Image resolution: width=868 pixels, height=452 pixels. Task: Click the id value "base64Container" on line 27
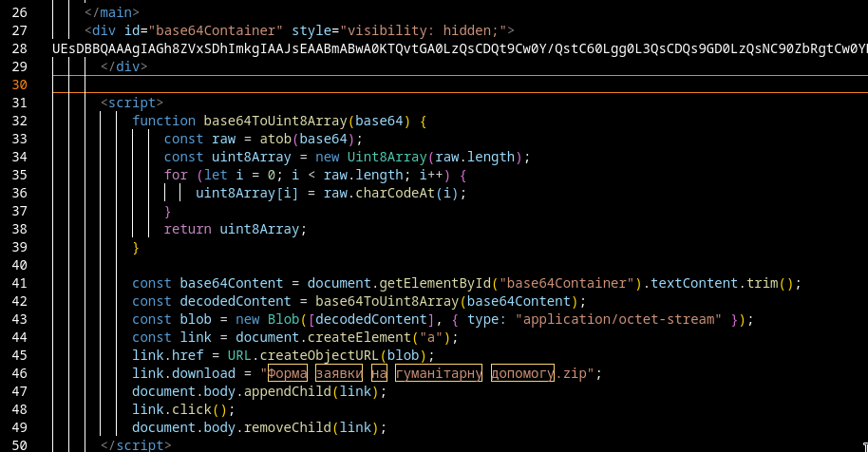[x=216, y=30]
